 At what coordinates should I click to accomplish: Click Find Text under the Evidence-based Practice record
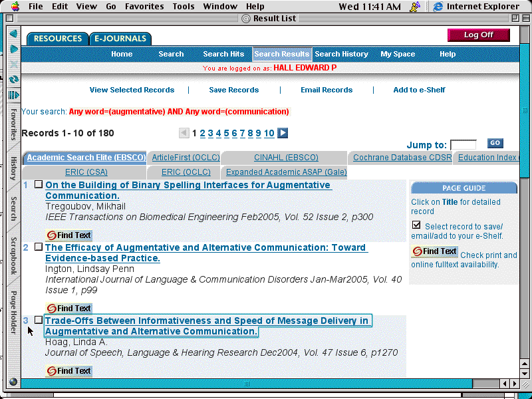pos(68,308)
